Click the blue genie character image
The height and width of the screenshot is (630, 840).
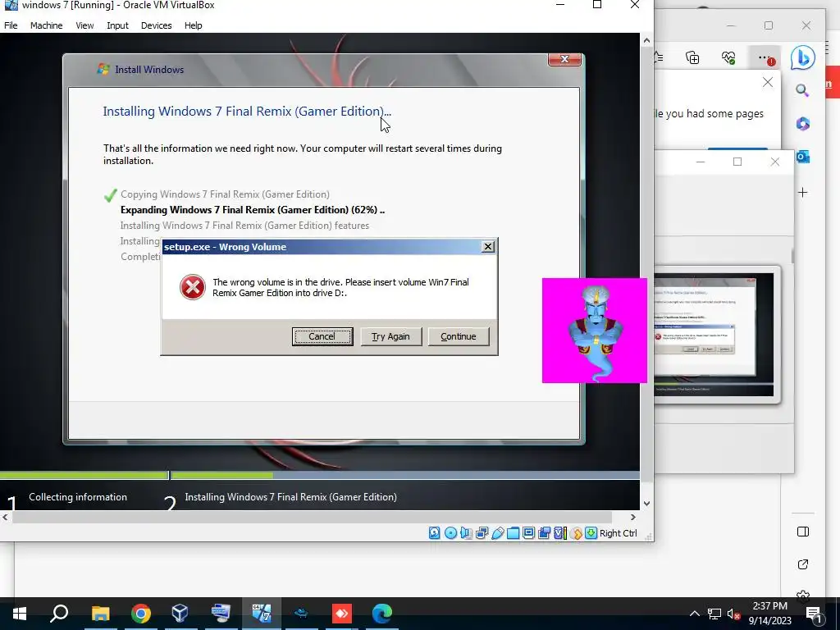point(595,331)
